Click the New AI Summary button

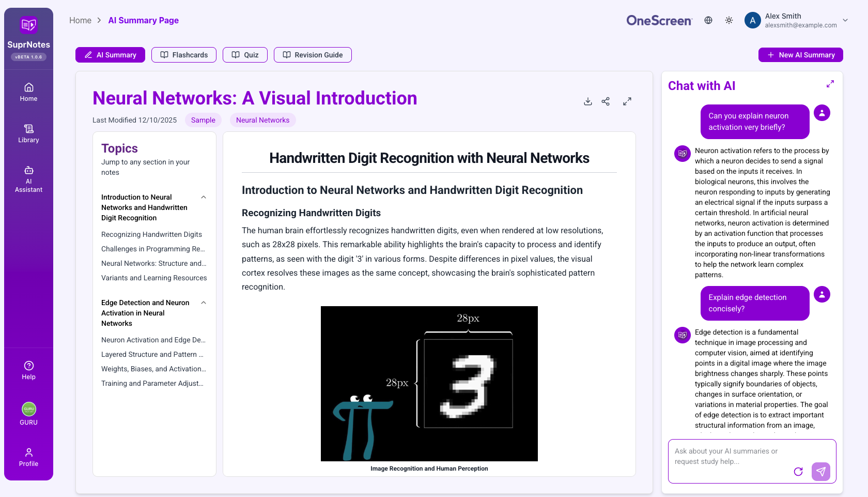[800, 55]
